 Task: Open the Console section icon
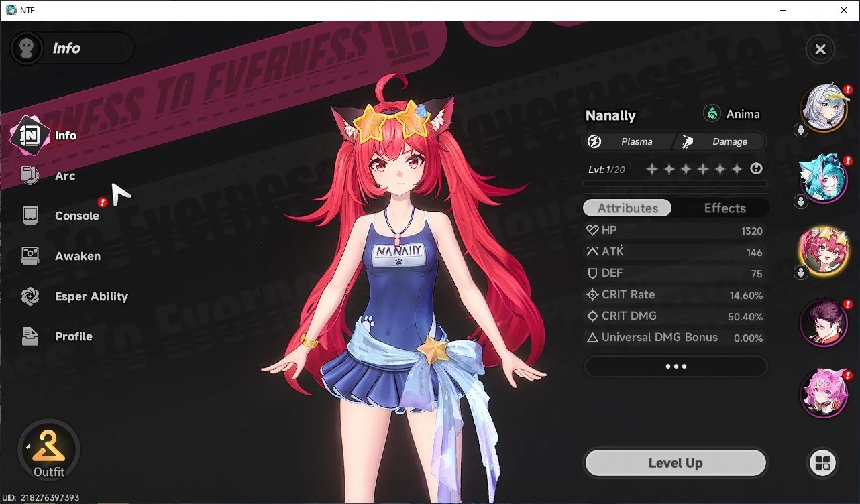coord(30,216)
